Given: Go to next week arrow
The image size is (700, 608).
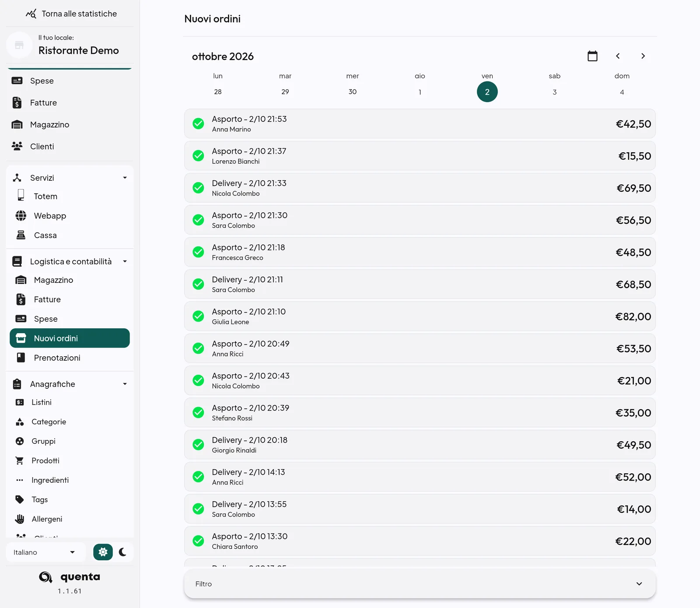Looking at the screenshot, I should click(x=643, y=56).
